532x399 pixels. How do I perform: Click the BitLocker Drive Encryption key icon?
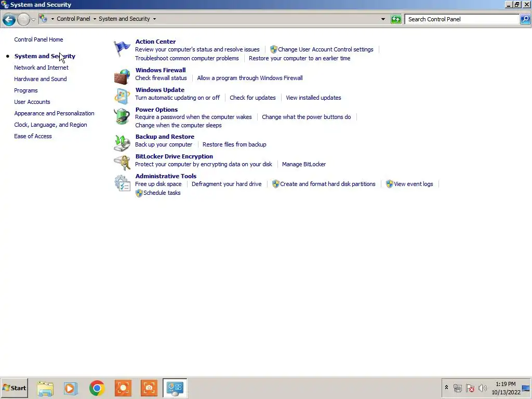click(122, 163)
